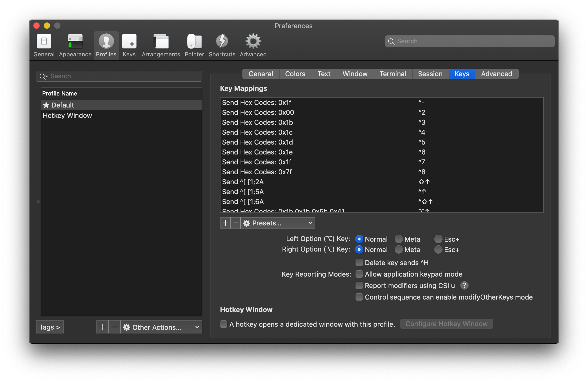Click the CSI u help question mark

tap(464, 285)
